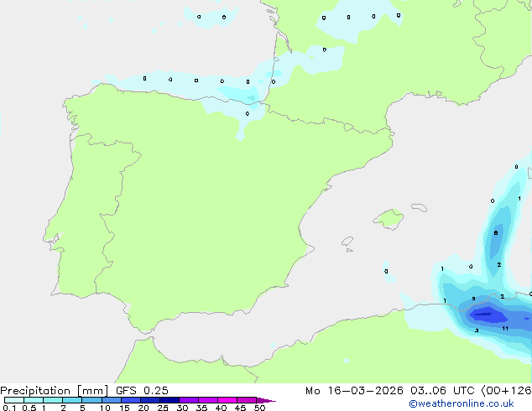Pick the 40–45 mm magenta legend swatch

click(x=227, y=400)
